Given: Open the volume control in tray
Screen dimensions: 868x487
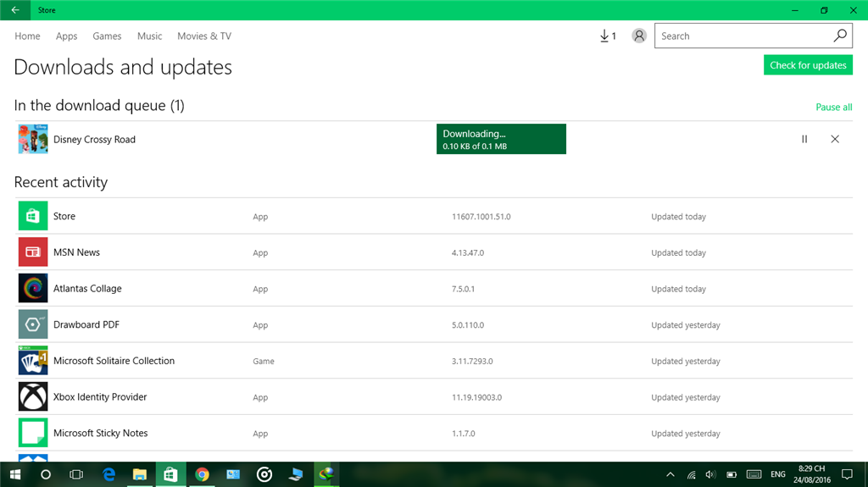Looking at the screenshot, I should coord(711,474).
